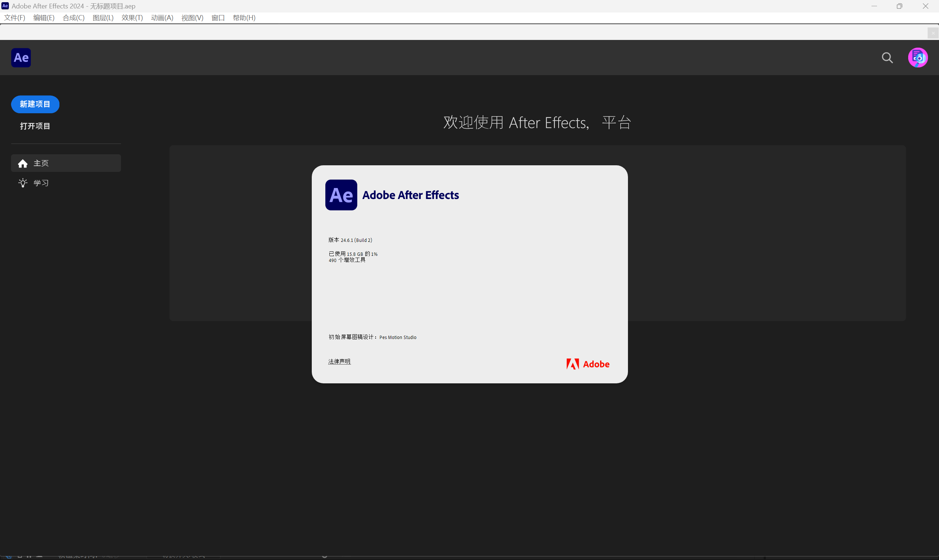
Task: Click the lightbulb icon beside 学习
Action: tap(23, 183)
